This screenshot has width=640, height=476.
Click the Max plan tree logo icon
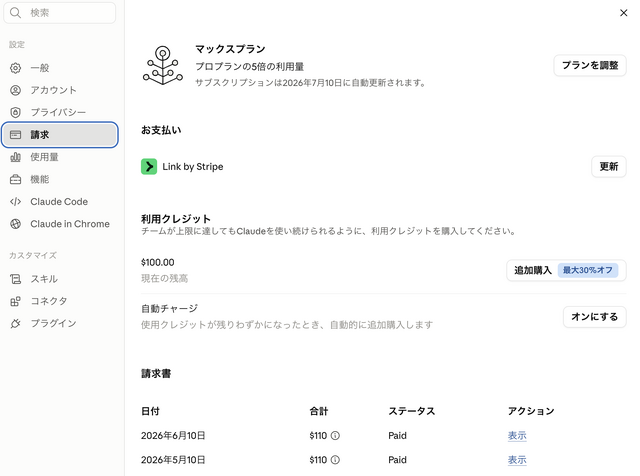(162, 65)
